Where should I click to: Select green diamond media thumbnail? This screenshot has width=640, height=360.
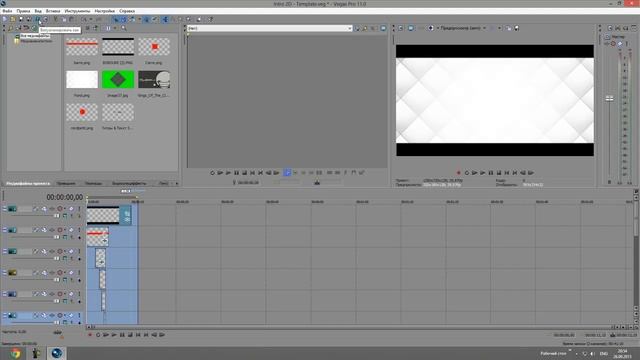118,80
